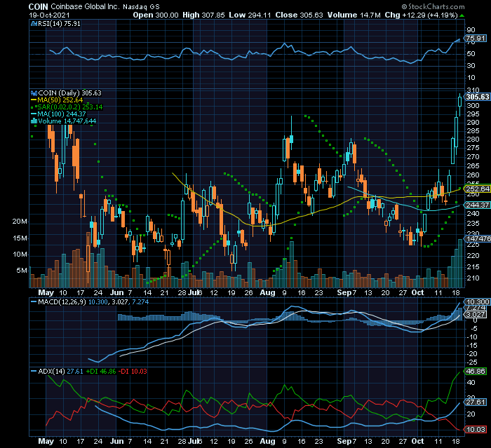Viewport: 491px width, 448px height.
Task: Click the 305.63 last-price tag on the price axis
Action: pos(477,97)
